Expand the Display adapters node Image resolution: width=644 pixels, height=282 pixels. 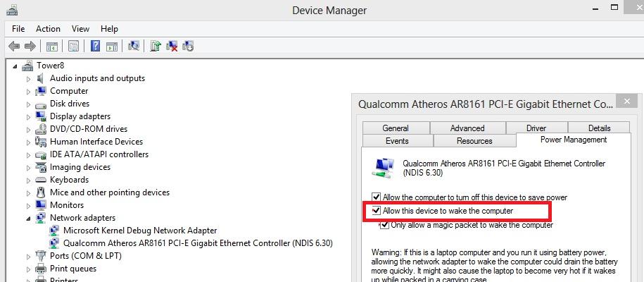(x=29, y=116)
